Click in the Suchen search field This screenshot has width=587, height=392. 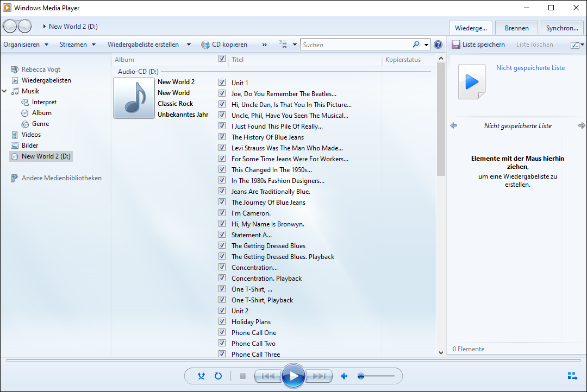click(x=355, y=45)
